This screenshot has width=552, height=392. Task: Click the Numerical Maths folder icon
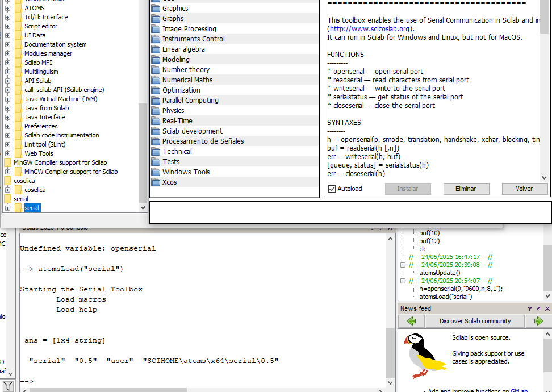point(156,80)
